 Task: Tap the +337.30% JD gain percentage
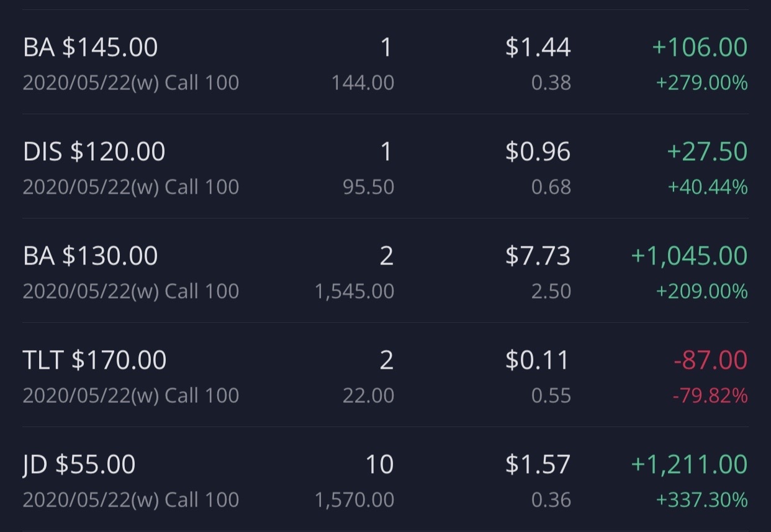click(x=701, y=500)
